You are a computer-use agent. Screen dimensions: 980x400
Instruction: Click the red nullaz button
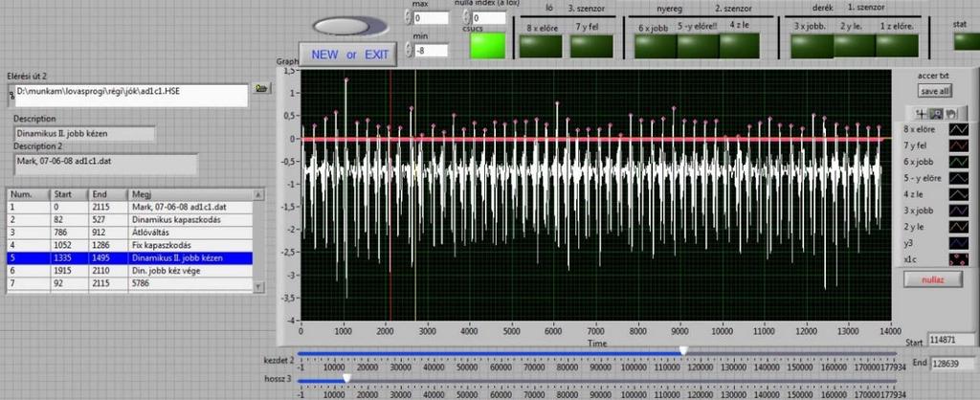(x=932, y=280)
